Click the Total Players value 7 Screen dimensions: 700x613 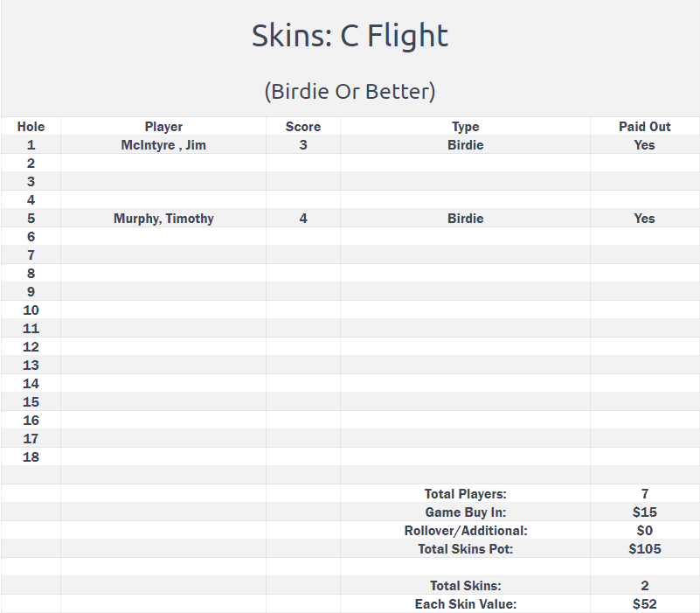pyautogui.click(x=645, y=494)
